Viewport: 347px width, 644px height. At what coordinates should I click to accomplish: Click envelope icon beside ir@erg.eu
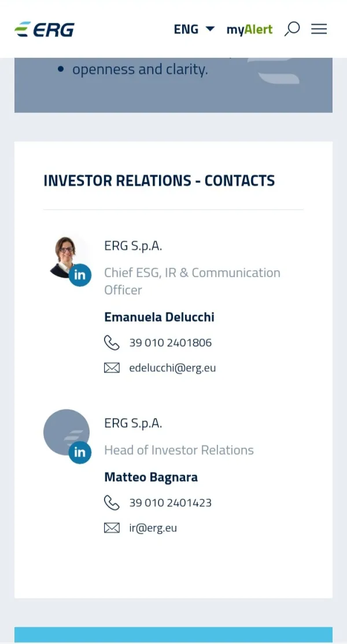[112, 528]
